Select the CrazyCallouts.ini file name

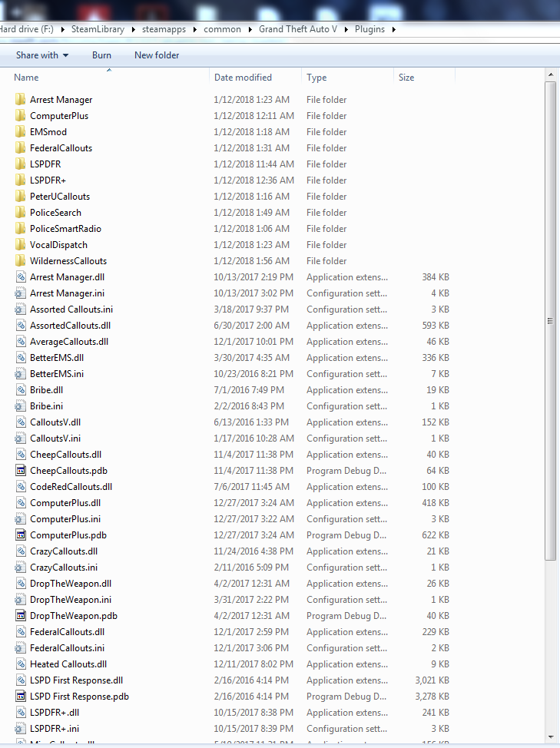pos(64,568)
